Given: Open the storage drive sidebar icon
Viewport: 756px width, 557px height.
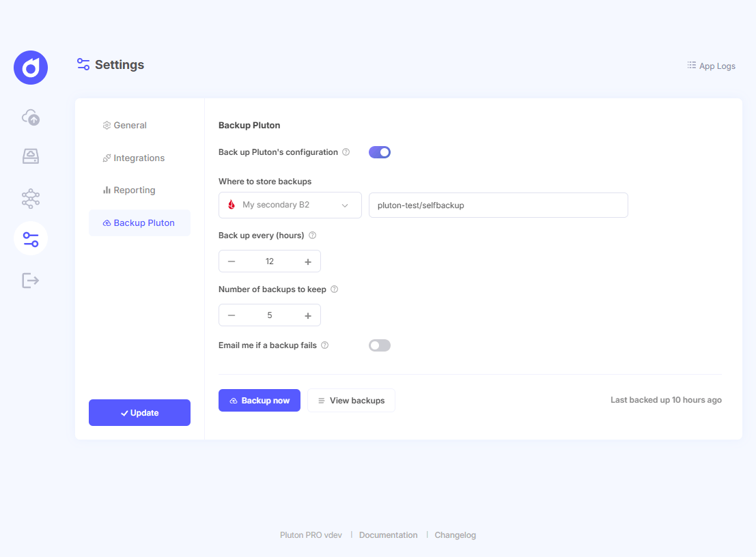Looking at the screenshot, I should (31, 156).
